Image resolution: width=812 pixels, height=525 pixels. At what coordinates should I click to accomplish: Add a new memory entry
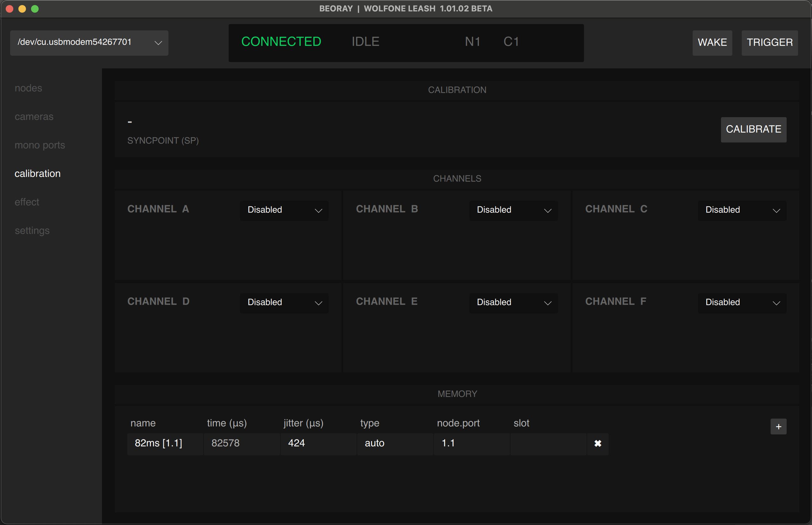[x=778, y=426]
